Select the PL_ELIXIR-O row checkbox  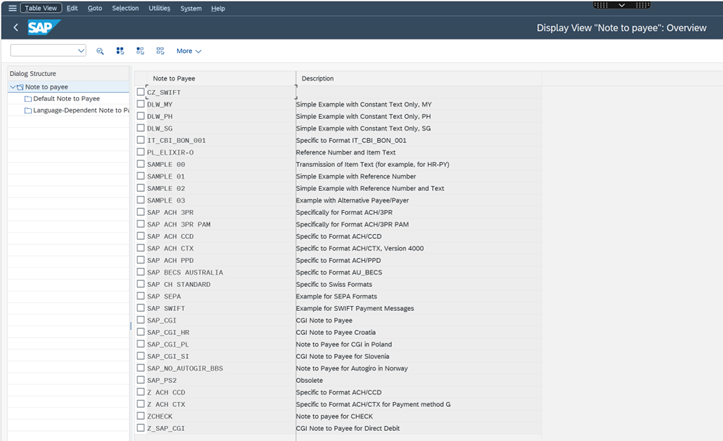coord(141,152)
